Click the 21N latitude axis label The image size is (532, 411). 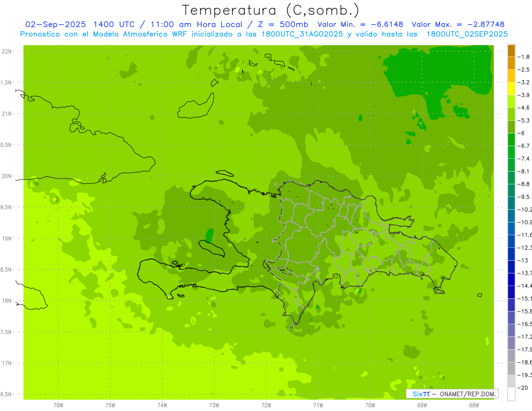(7, 114)
